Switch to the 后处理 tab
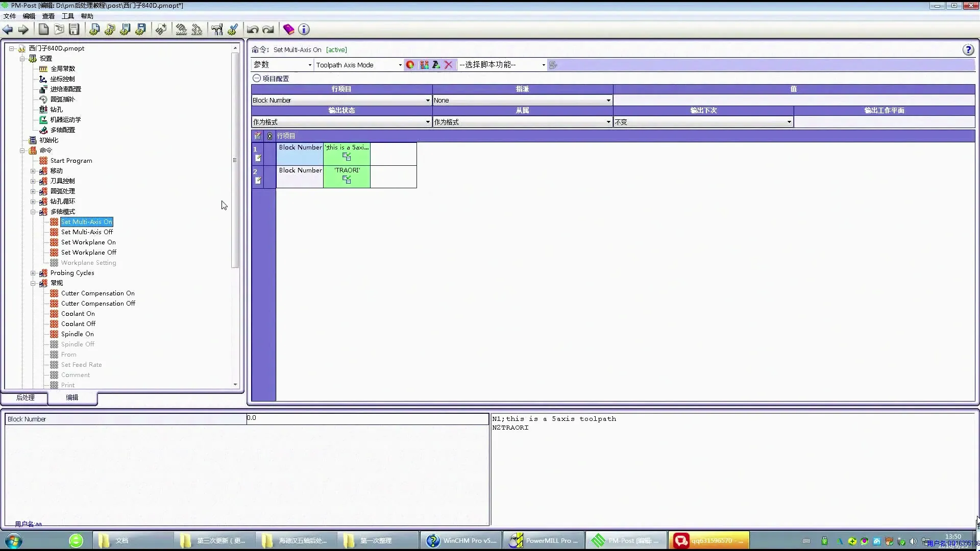 (x=26, y=397)
